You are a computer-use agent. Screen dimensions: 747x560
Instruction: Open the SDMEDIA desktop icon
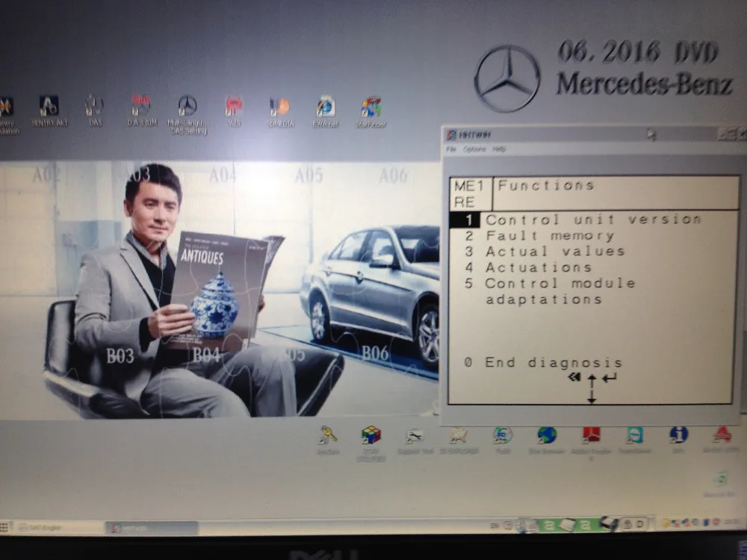[280, 113]
